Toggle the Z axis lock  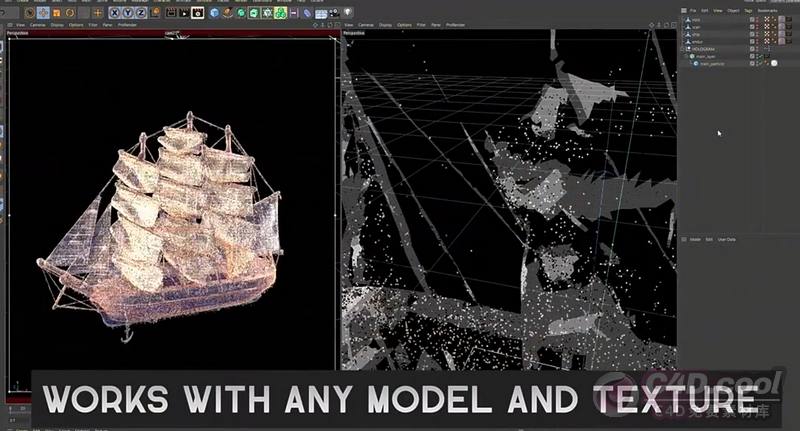tap(141, 12)
